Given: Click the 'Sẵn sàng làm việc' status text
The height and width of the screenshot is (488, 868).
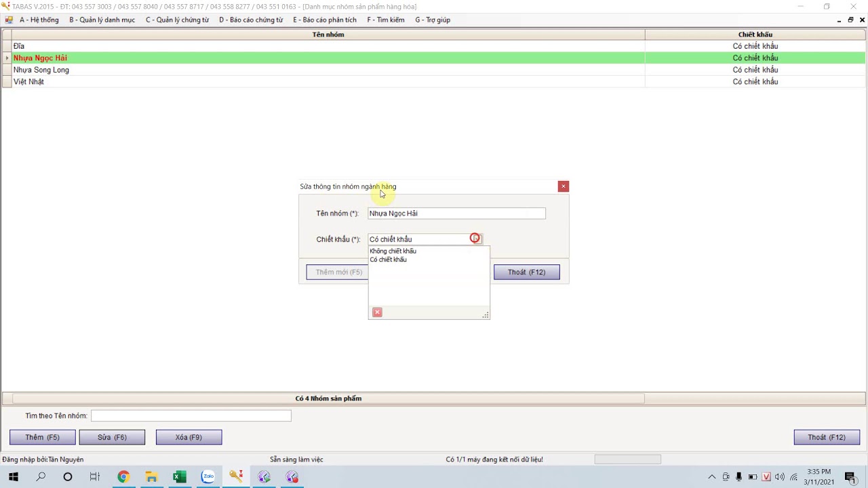Looking at the screenshot, I should (296, 460).
